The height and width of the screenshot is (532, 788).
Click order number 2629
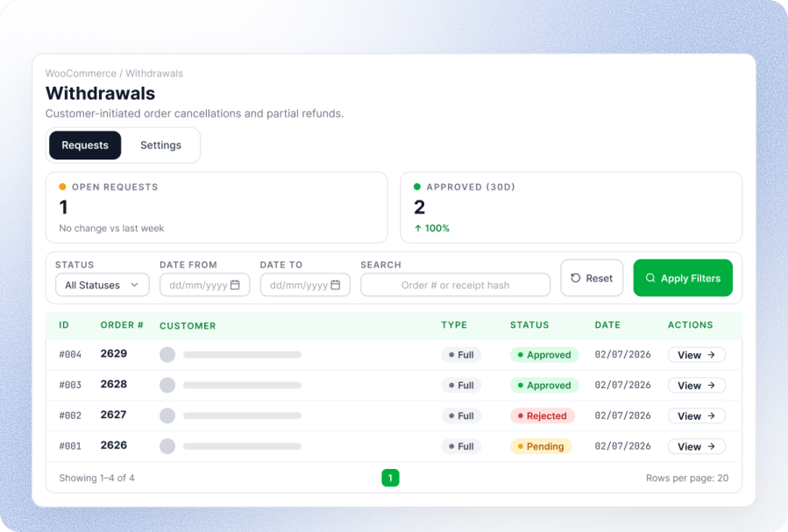pyautogui.click(x=114, y=354)
